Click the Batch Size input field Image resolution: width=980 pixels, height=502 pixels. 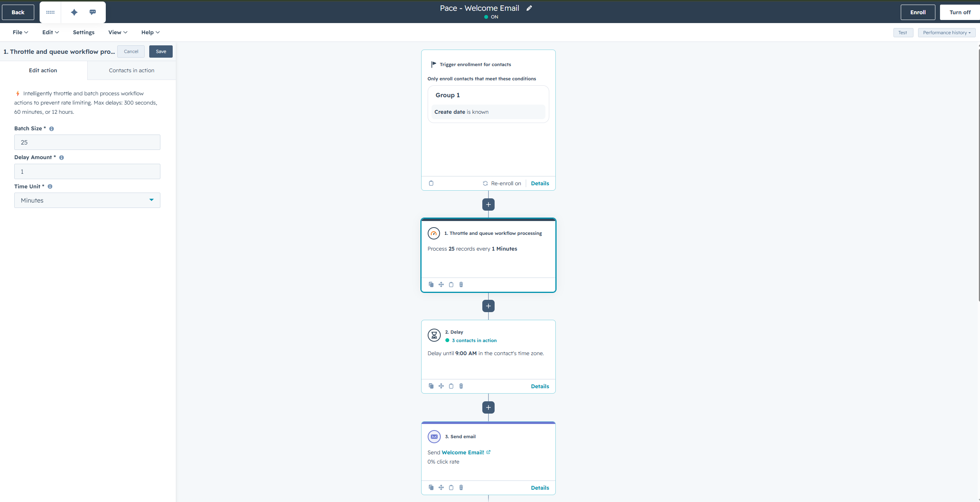(x=87, y=142)
